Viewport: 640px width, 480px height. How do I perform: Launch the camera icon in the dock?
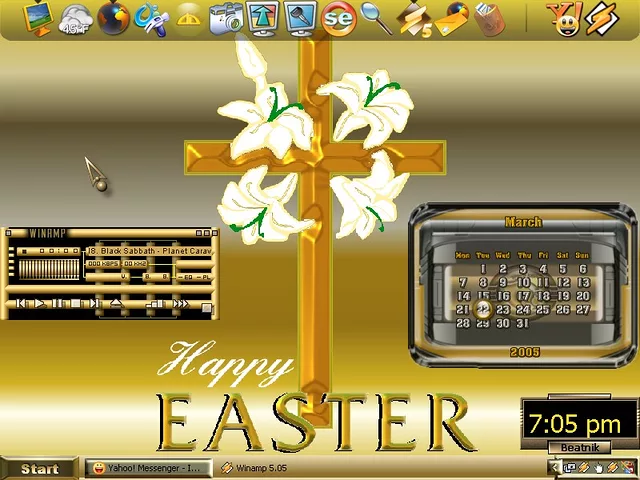[226, 20]
